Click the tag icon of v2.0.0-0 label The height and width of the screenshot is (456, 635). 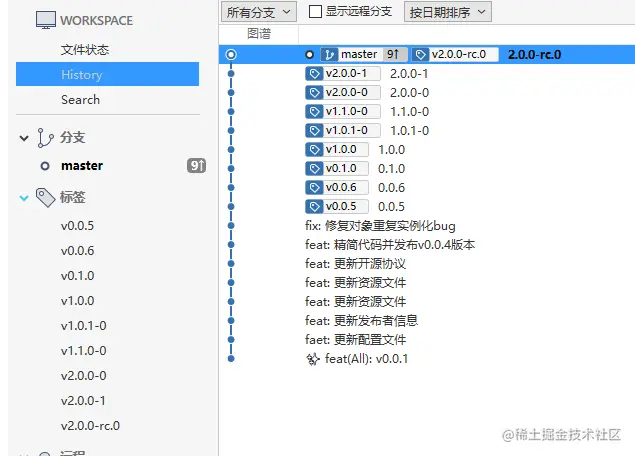[x=314, y=92]
